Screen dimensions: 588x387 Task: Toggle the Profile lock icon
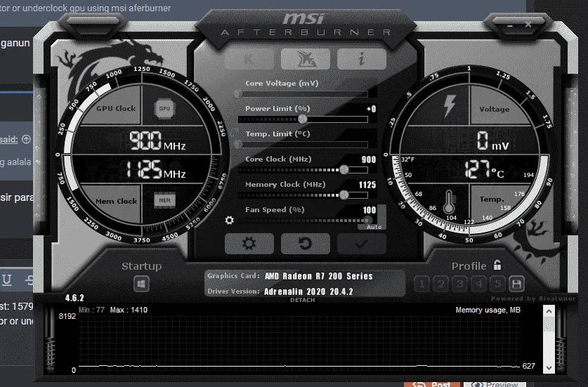click(497, 265)
